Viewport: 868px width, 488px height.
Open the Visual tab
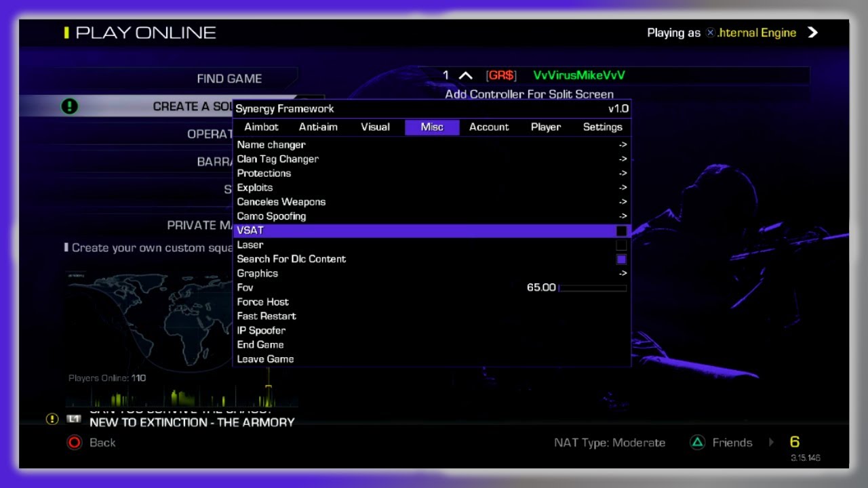pos(375,127)
